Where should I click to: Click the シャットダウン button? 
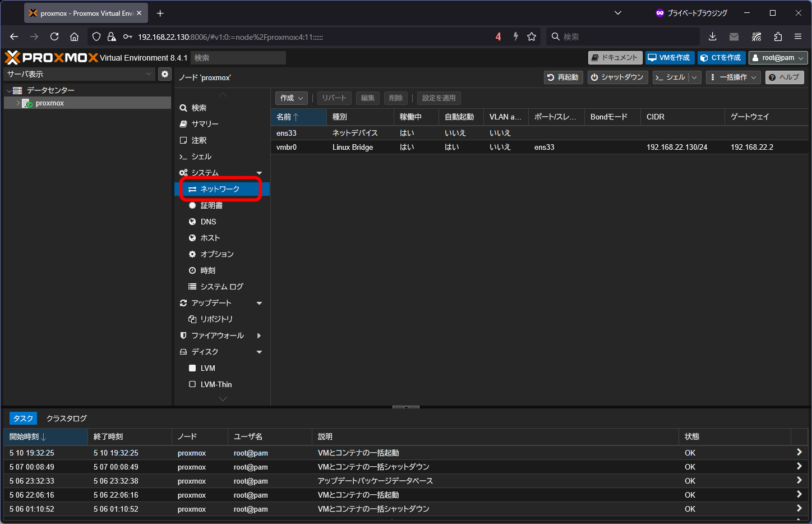pyautogui.click(x=618, y=77)
